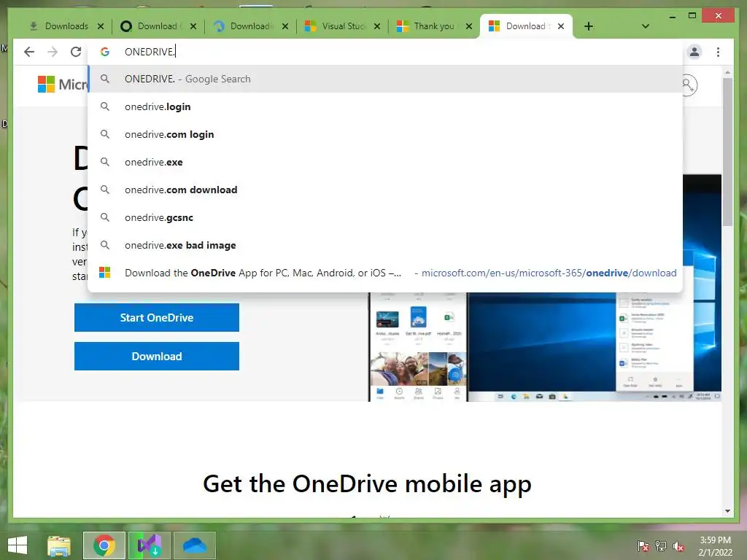Click the Get the OneDrive mobile app heading
747x560 pixels.
tap(367, 484)
